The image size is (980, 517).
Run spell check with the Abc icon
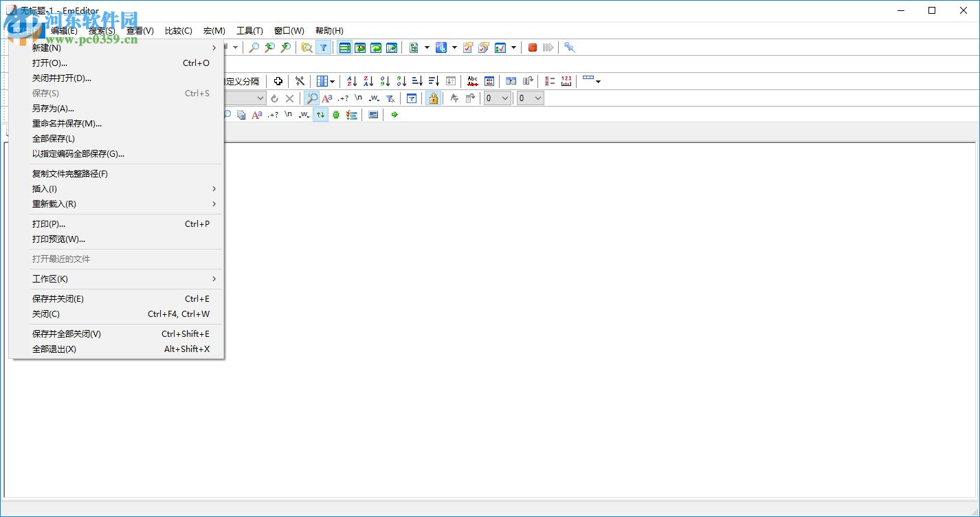pos(474,80)
